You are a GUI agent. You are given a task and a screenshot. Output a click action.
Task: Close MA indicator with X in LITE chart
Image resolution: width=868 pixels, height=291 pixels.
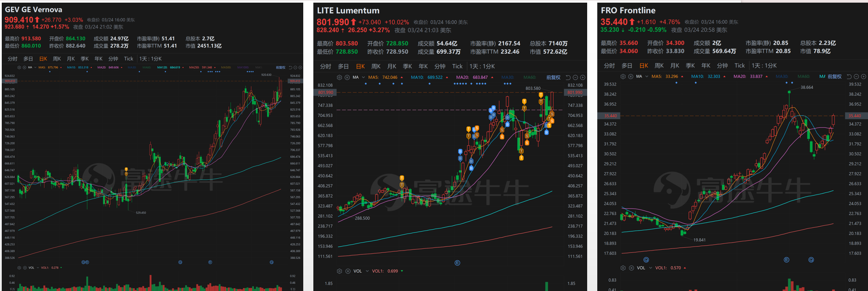click(x=347, y=77)
